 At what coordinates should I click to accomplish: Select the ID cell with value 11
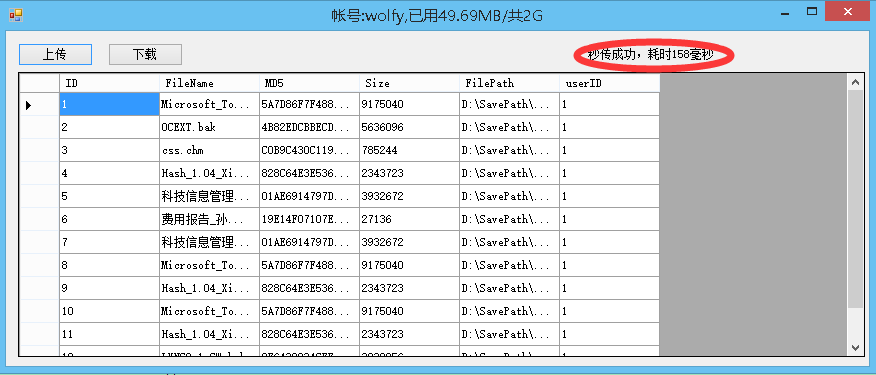(110, 334)
